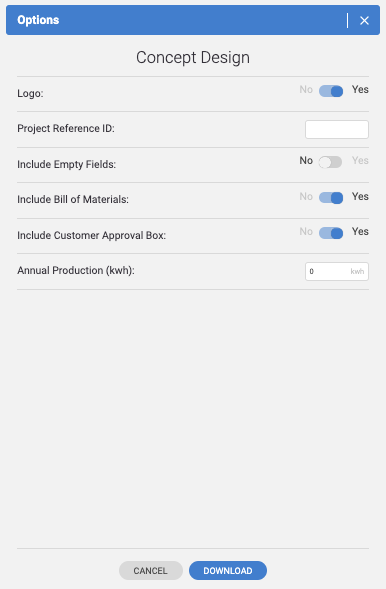Disable the Include Bill of Materials switch

[331, 198]
